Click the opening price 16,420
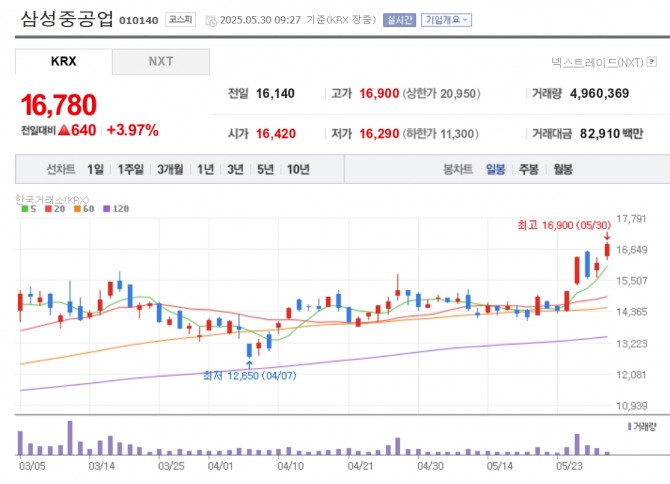This screenshot has width=670, height=484. [276, 134]
